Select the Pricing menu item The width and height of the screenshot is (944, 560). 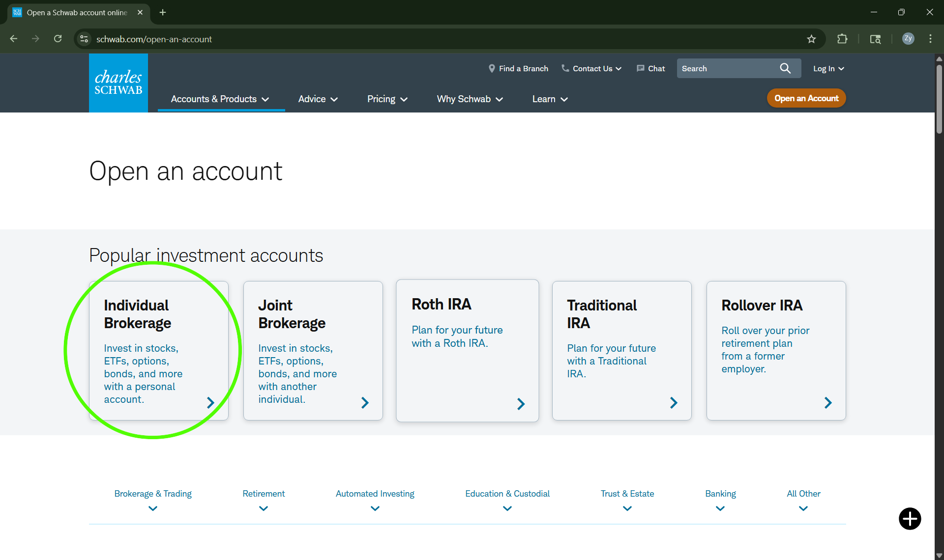pos(387,99)
